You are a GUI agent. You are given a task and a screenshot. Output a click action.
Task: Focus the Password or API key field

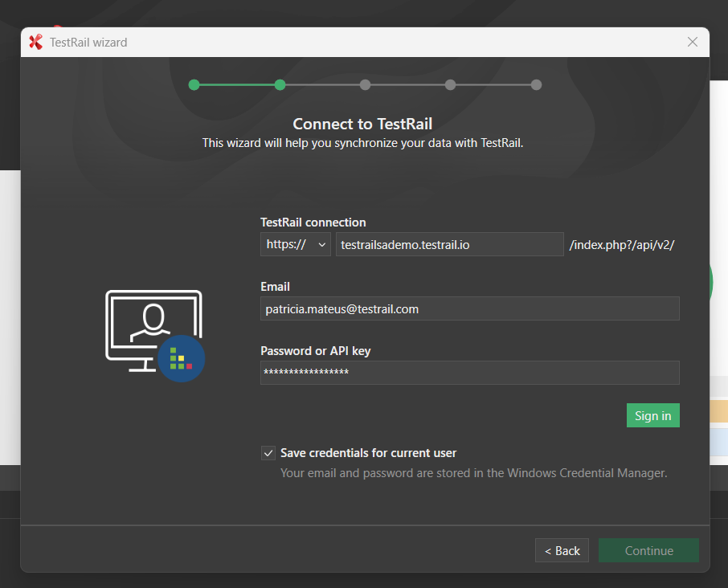pyautogui.click(x=469, y=373)
